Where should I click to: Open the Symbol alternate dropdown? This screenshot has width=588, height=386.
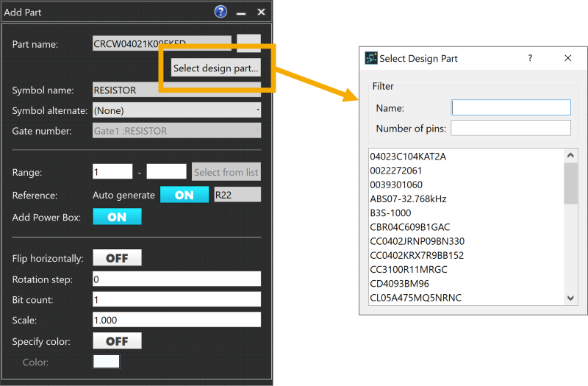(176, 110)
